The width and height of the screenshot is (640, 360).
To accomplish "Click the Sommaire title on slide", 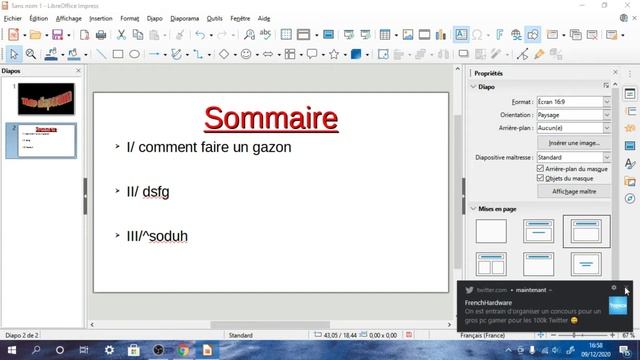I will tap(271, 118).
